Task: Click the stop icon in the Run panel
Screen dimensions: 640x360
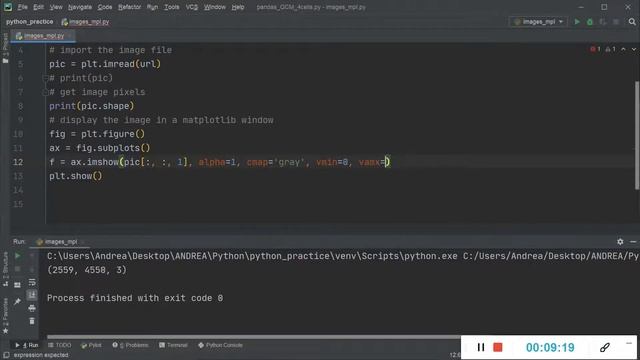Action: tap(18, 269)
